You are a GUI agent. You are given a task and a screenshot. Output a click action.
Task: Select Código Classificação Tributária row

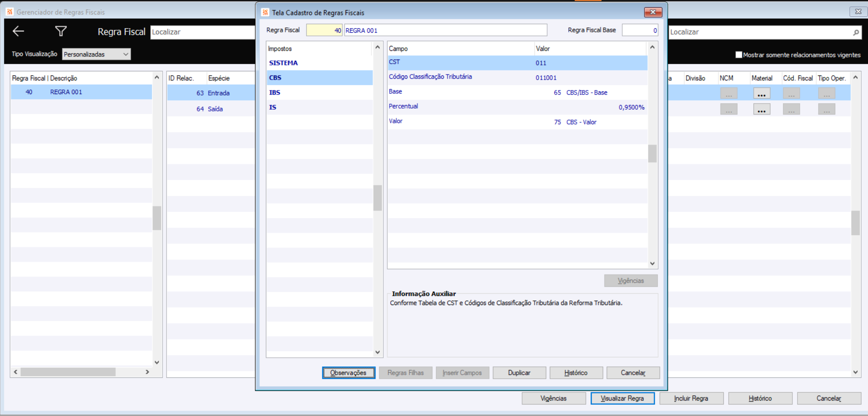[518, 77]
